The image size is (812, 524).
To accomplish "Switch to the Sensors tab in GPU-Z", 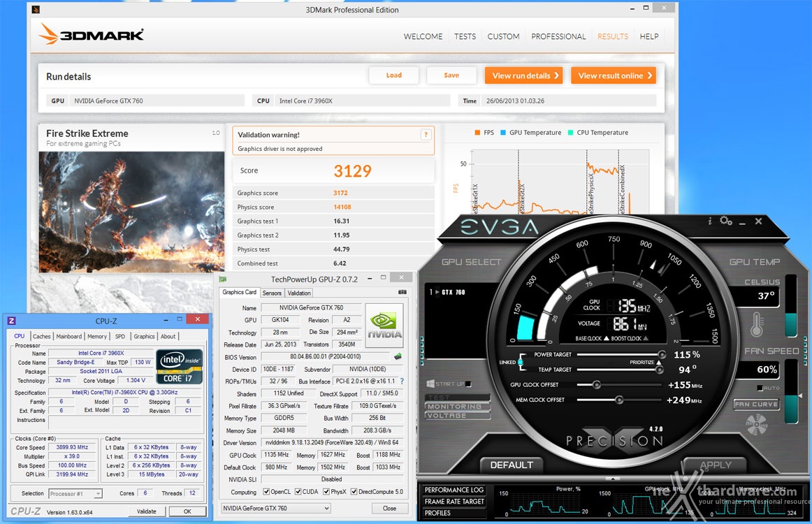I will pos(272,293).
